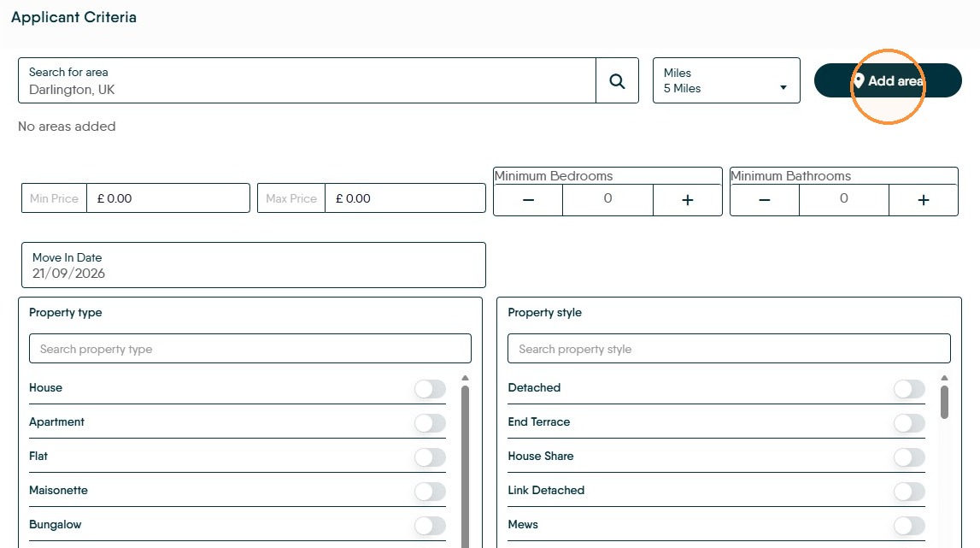Increase Minimum Bedrooms with plus icon

pos(688,200)
